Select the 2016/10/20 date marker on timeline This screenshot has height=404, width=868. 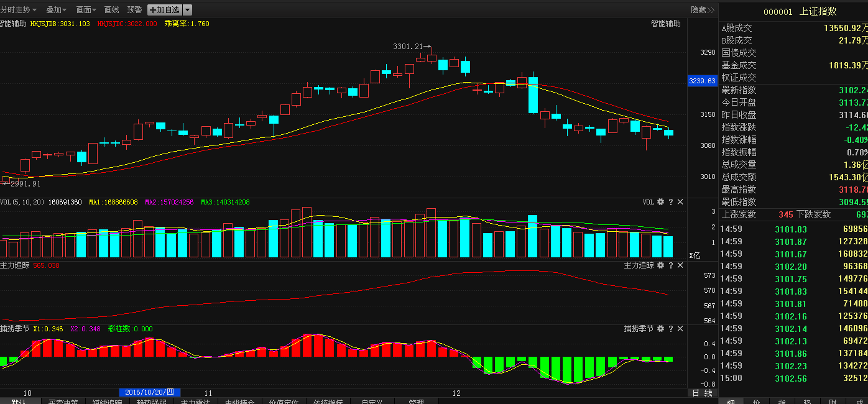point(150,393)
